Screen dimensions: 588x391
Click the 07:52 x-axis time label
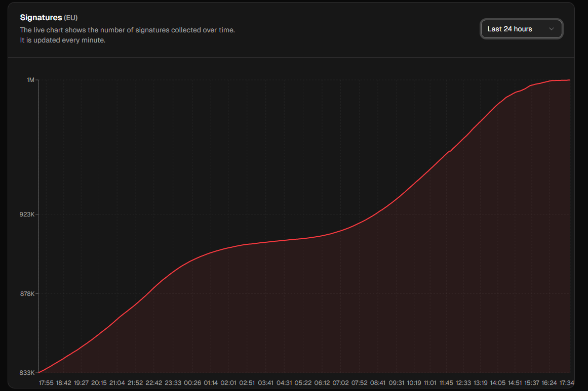click(359, 383)
